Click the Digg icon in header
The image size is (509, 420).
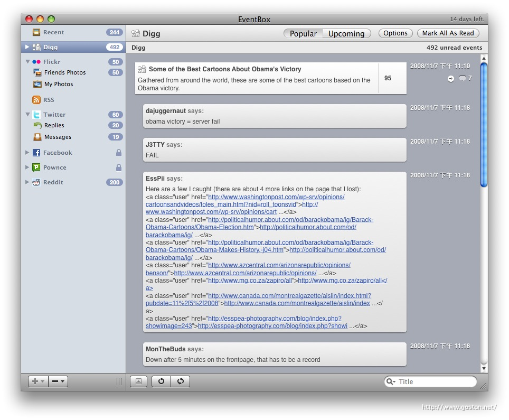coord(136,33)
